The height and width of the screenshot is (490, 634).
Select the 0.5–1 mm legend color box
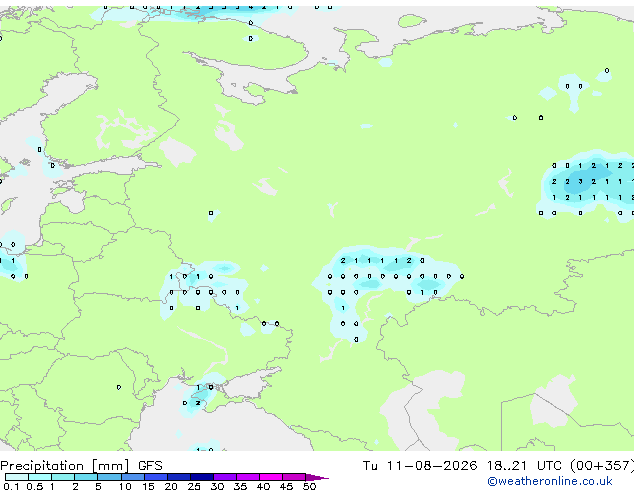tap(40, 477)
